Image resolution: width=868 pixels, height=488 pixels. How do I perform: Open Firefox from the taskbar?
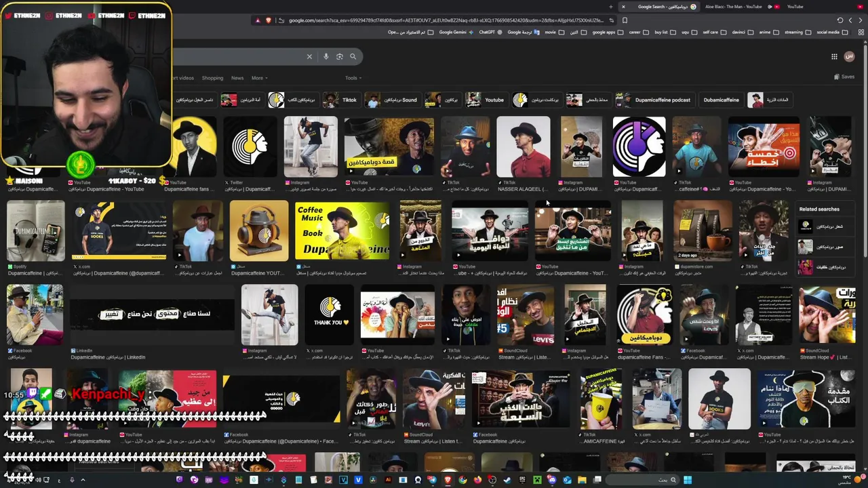pyautogui.click(x=477, y=480)
